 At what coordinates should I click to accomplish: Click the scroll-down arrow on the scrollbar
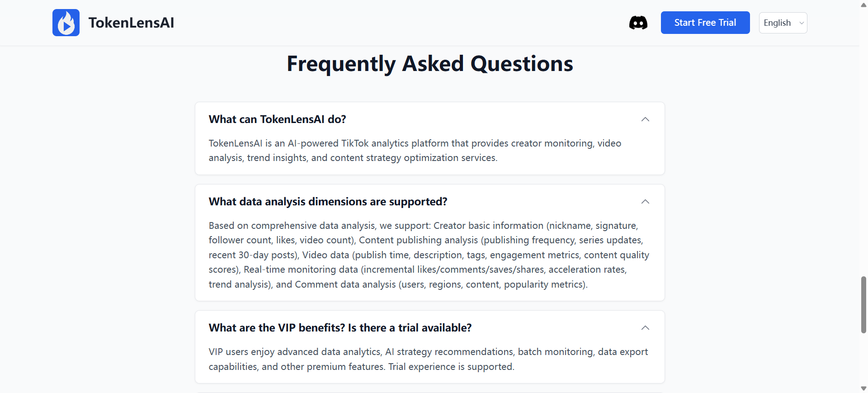click(x=863, y=388)
